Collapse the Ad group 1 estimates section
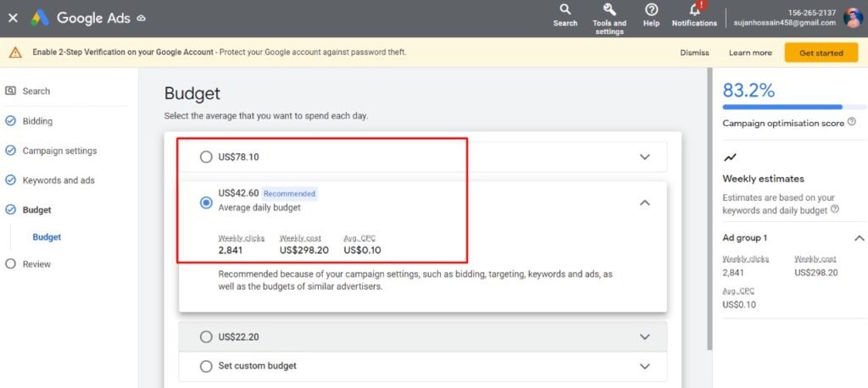The width and height of the screenshot is (868, 388). click(x=858, y=238)
